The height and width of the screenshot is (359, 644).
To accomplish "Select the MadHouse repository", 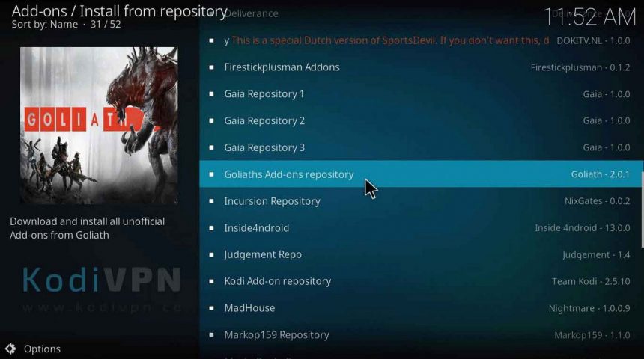I will (x=421, y=307).
